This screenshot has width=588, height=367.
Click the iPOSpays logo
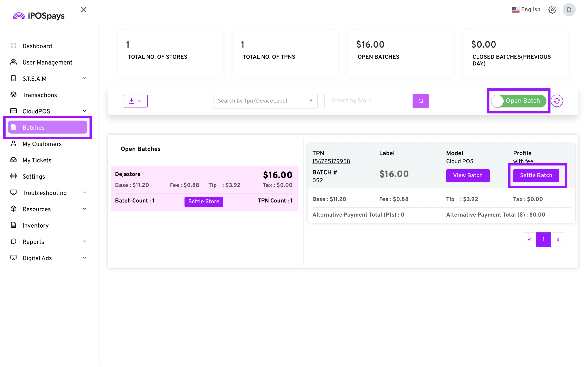[39, 16]
